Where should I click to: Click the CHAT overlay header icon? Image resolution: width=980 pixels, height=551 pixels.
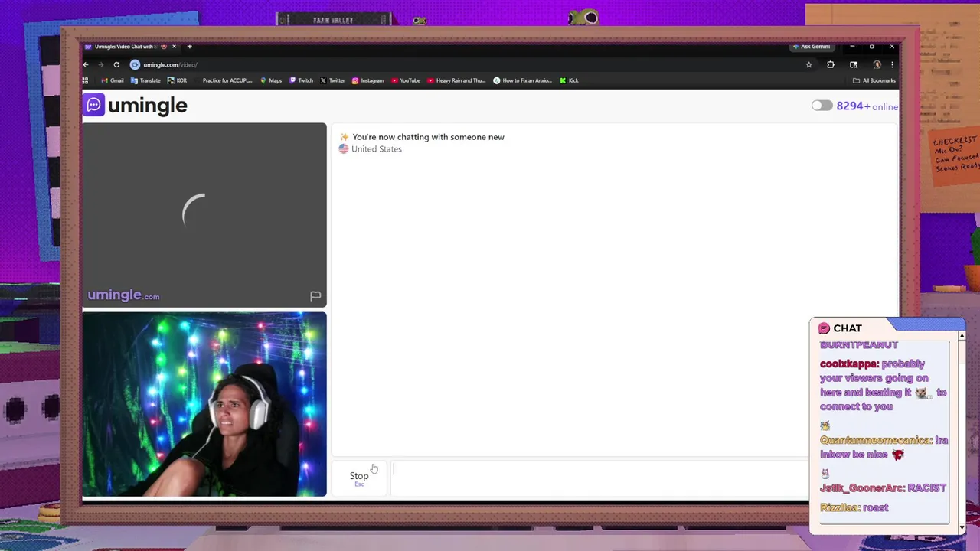[x=824, y=328]
